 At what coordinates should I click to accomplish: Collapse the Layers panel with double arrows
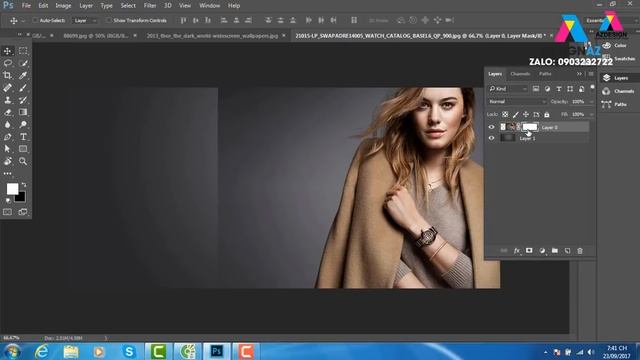click(x=579, y=74)
